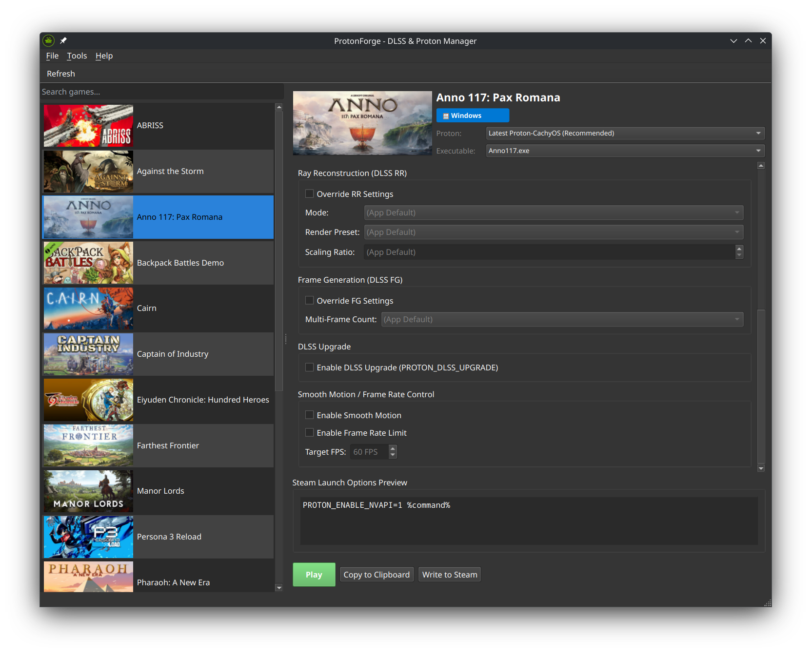Click the Windows platform badge

coord(472,115)
